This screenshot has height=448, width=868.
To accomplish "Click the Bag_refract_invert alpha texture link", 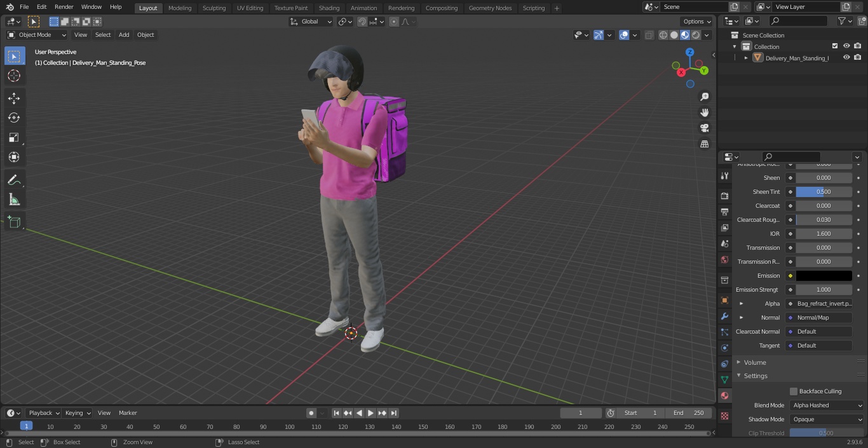I will (x=819, y=304).
